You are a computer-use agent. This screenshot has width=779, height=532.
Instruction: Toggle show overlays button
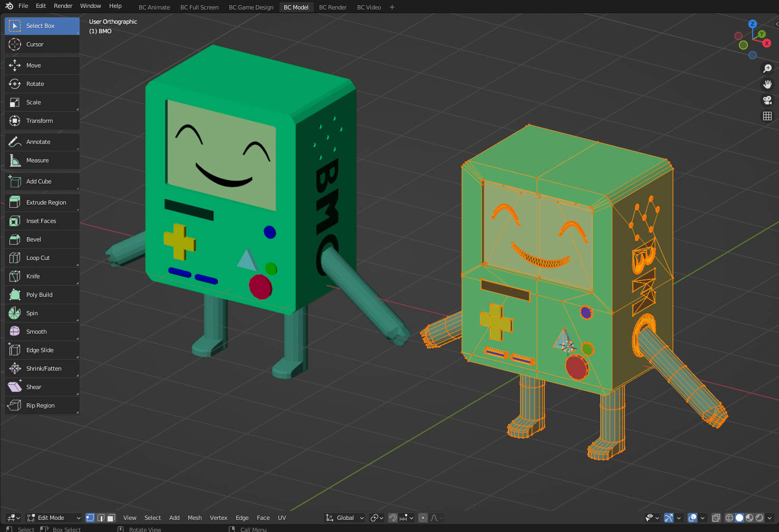[x=693, y=518]
